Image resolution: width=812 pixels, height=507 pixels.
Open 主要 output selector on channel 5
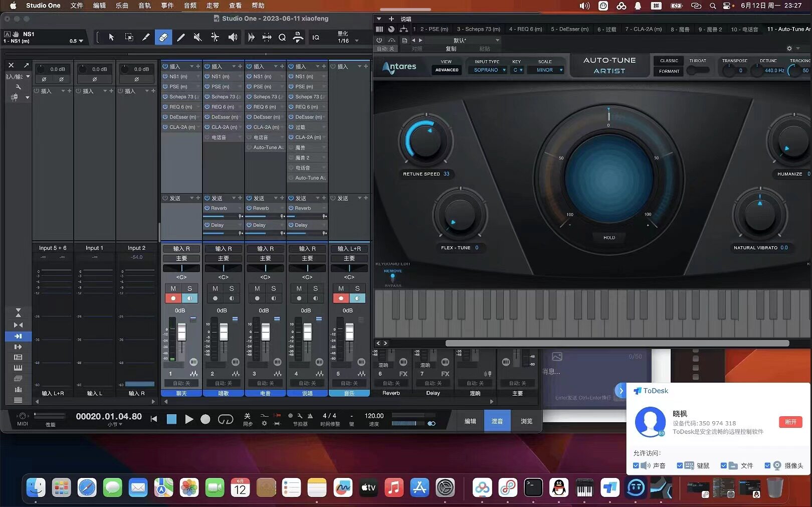[349, 258]
